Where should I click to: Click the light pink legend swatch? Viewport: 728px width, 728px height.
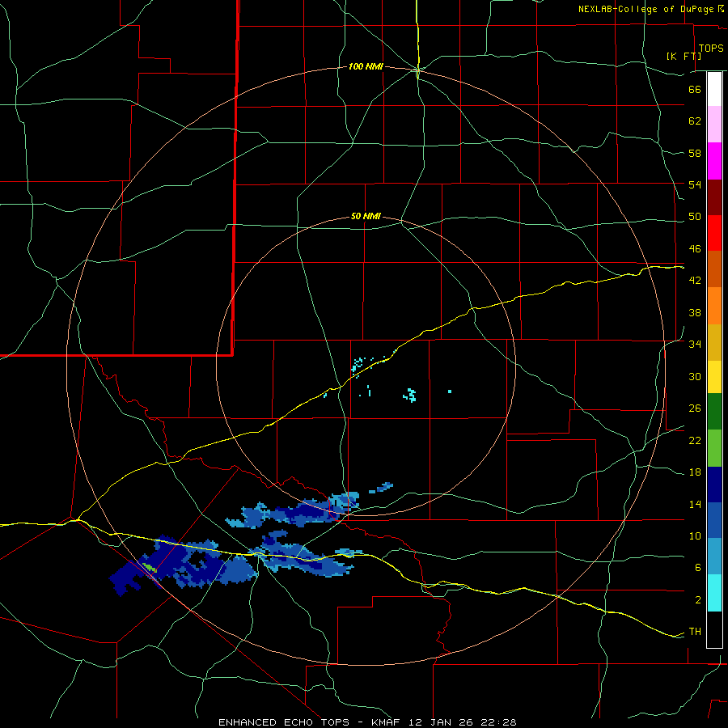[714, 125]
